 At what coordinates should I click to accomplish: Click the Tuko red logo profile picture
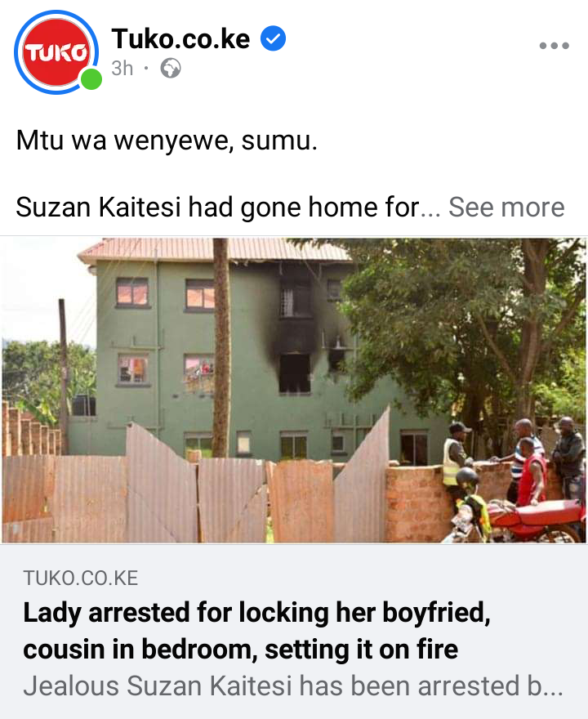coord(56,52)
